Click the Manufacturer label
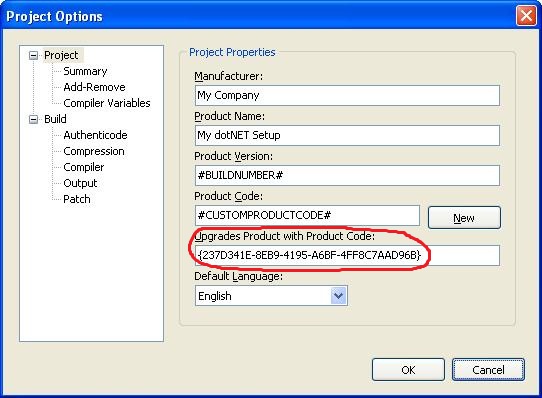This screenshot has height=398, width=542. 228,76
